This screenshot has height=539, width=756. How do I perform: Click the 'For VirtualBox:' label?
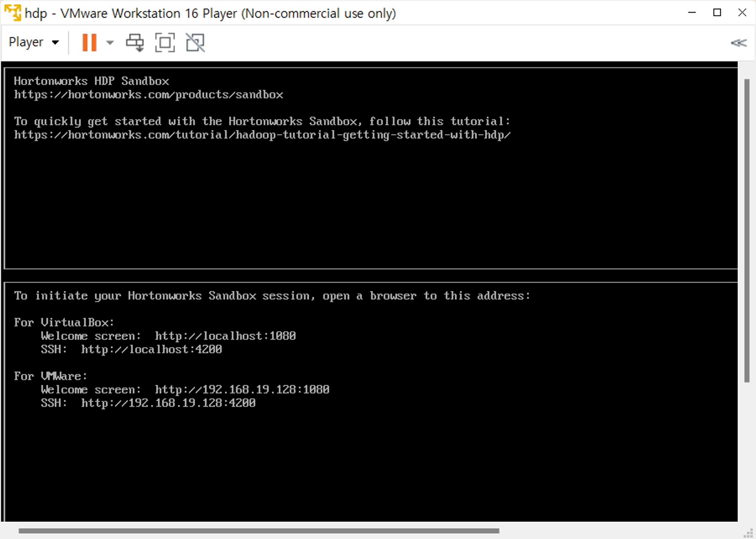point(64,322)
